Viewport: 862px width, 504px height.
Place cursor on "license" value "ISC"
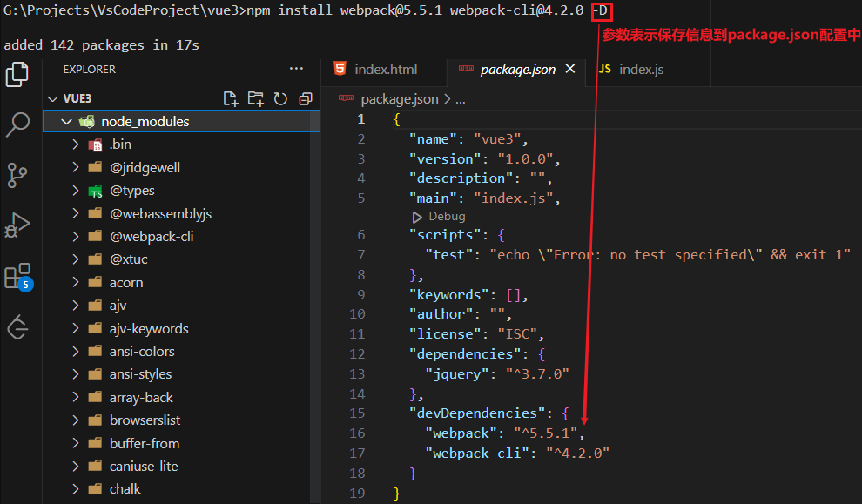516,334
